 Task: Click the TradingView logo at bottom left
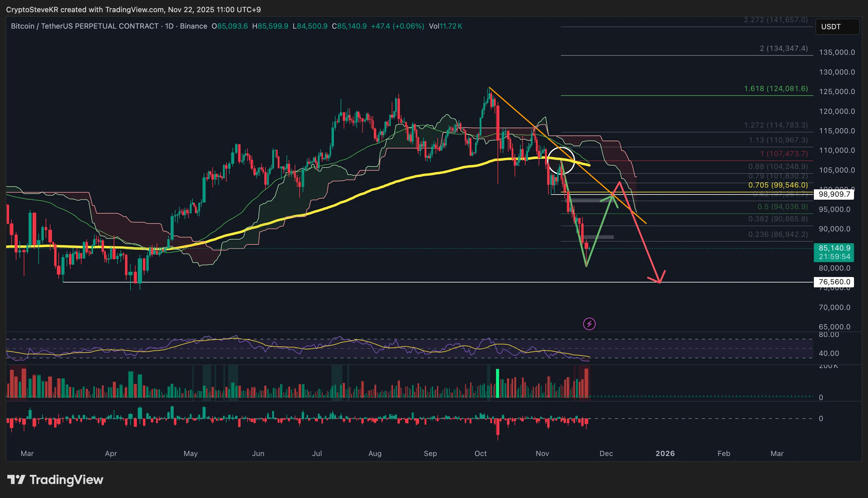point(55,479)
